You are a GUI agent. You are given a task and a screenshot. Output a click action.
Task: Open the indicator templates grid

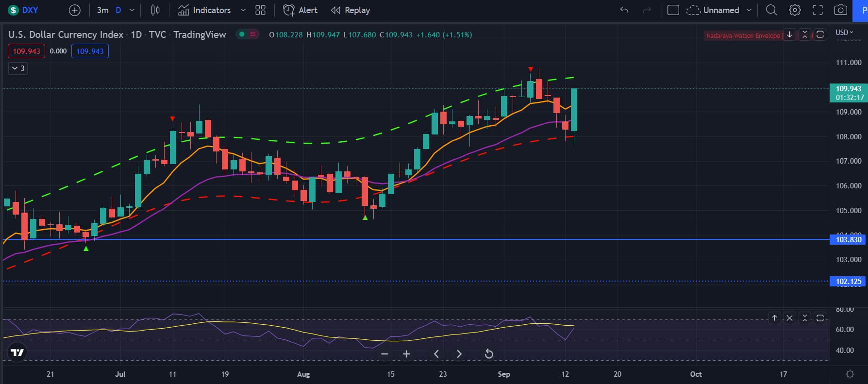tap(261, 10)
